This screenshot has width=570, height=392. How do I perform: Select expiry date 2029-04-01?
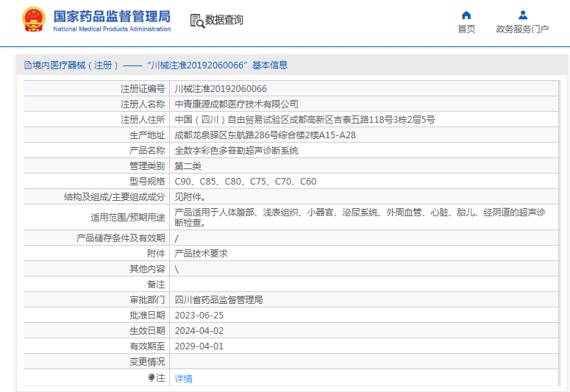(199, 346)
